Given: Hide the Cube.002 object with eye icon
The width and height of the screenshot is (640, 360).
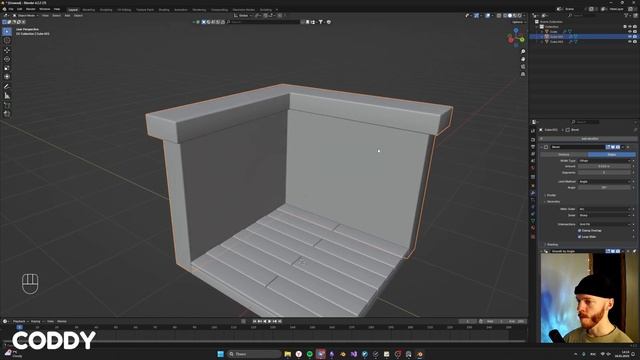Looking at the screenshot, I should click(x=630, y=42).
